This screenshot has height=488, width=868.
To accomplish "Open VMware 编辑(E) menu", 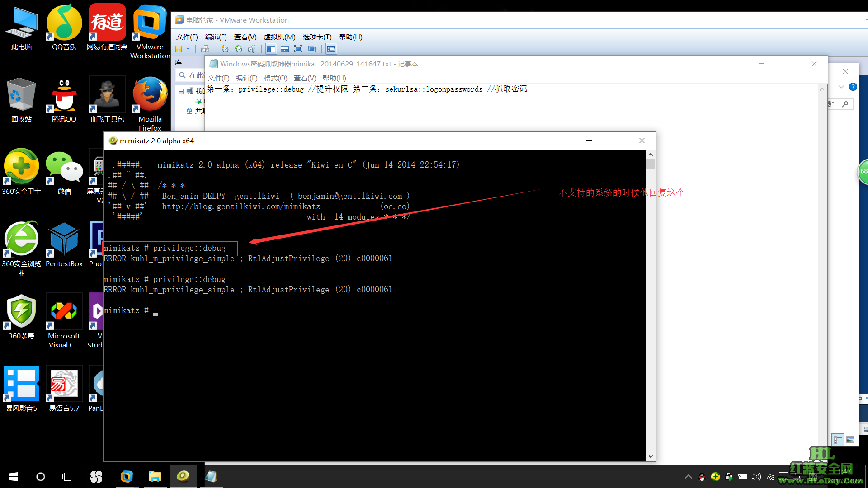I will click(216, 37).
